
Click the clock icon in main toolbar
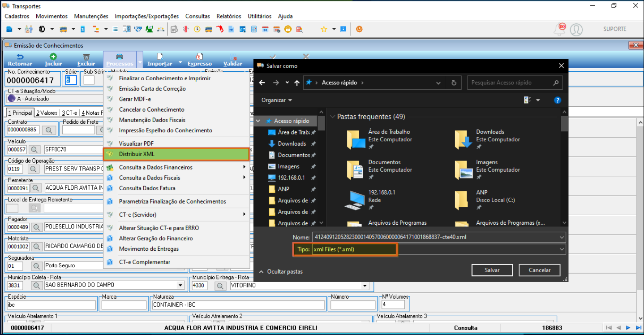[x=197, y=29]
